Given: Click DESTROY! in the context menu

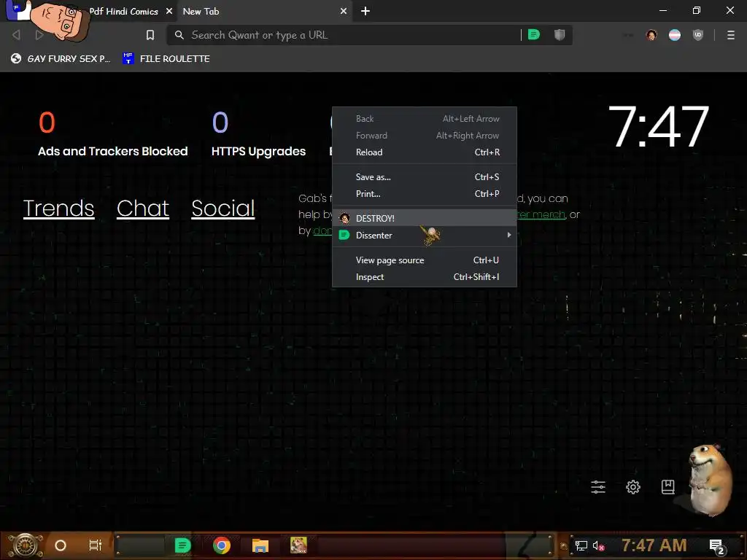Looking at the screenshot, I should pyautogui.click(x=425, y=218).
